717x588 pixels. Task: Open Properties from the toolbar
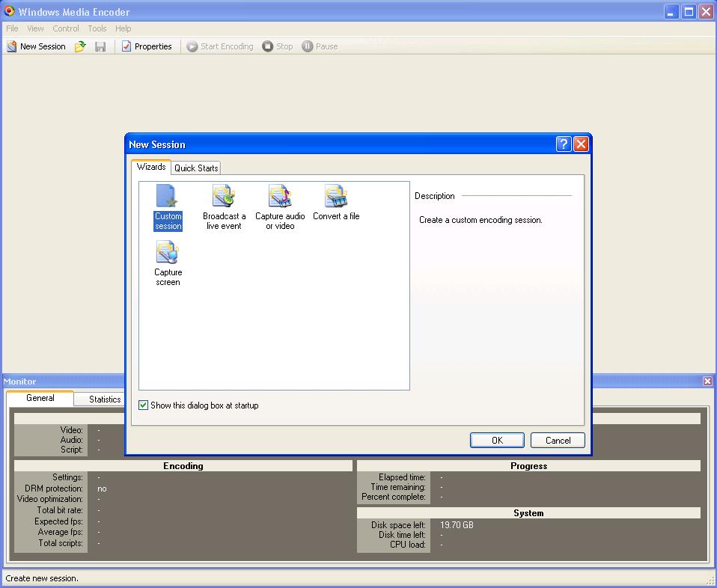coord(147,46)
